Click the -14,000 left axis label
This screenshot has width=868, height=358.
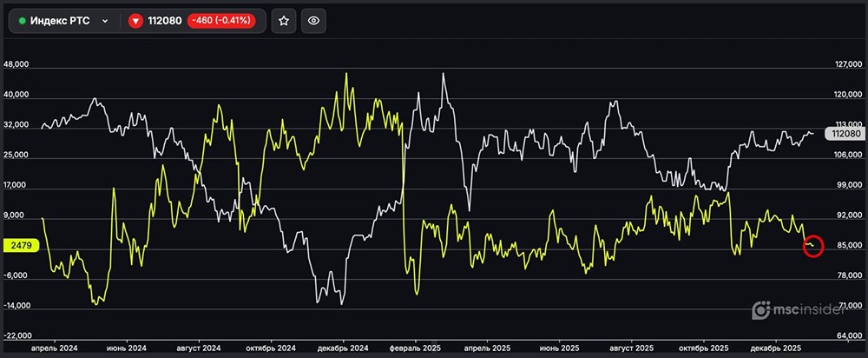point(16,306)
